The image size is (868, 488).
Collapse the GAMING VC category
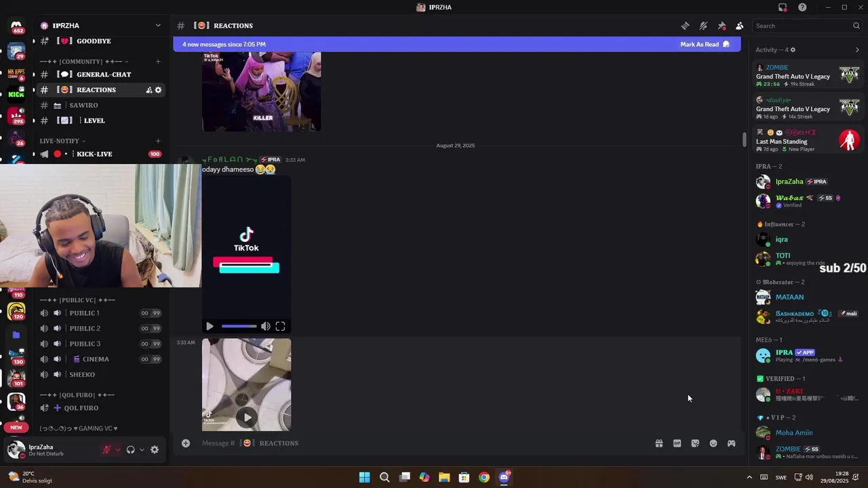pyautogui.click(x=79, y=428)
